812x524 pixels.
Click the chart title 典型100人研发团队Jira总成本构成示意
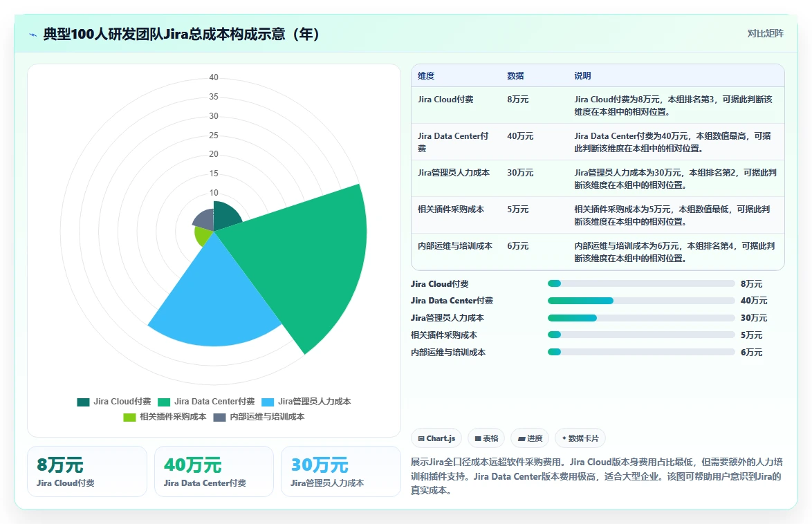tap(182, 34)
